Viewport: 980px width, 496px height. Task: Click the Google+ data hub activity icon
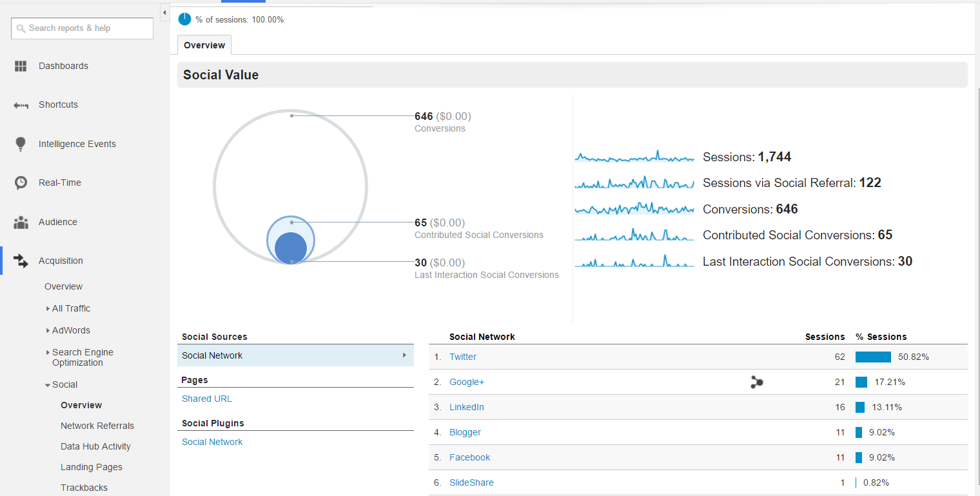point(757,382)
